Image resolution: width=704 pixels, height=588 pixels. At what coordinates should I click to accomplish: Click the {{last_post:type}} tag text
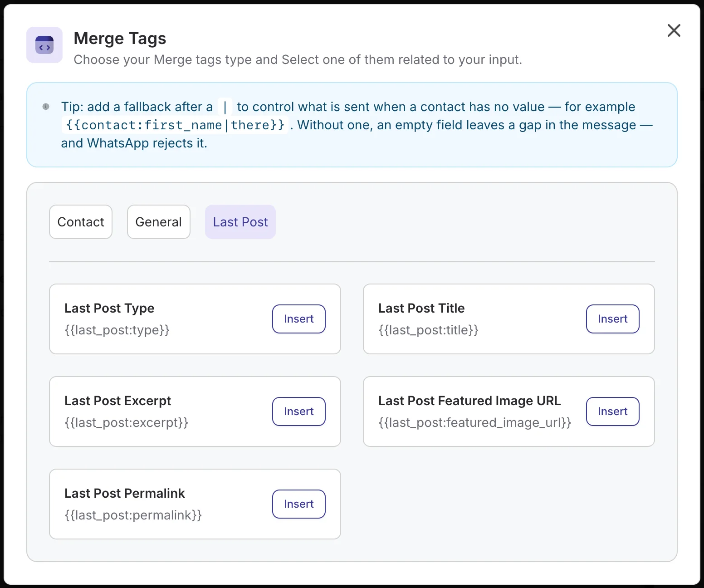click(117, 330)
